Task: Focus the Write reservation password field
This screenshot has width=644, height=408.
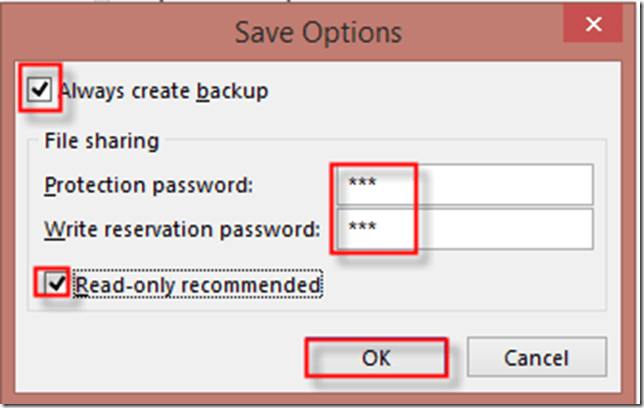Action: pos(465,229)
